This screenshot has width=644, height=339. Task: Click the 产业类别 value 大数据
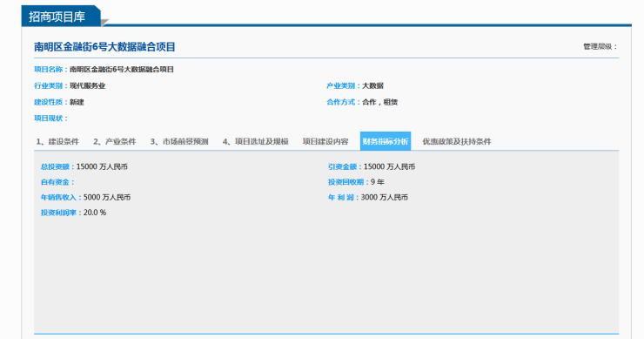(x=372, y=86)
